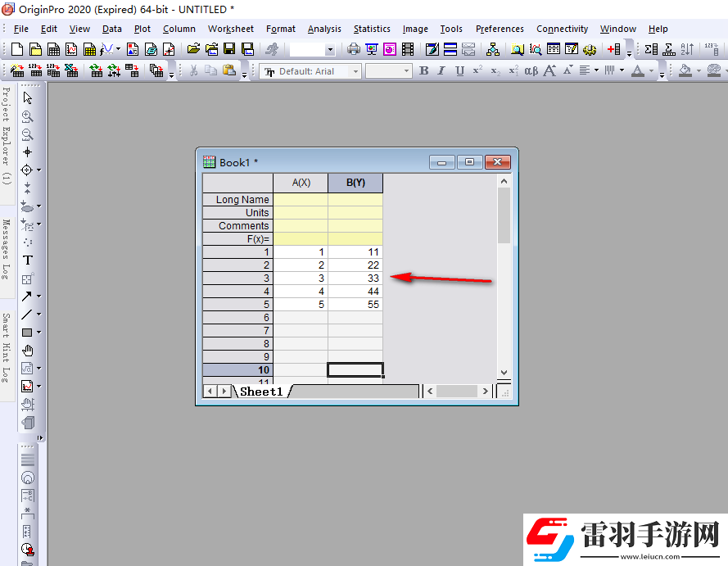The image size is (728, 566).
Task: Click the Print icon in the toolbar
Action: tap(353, 50)
